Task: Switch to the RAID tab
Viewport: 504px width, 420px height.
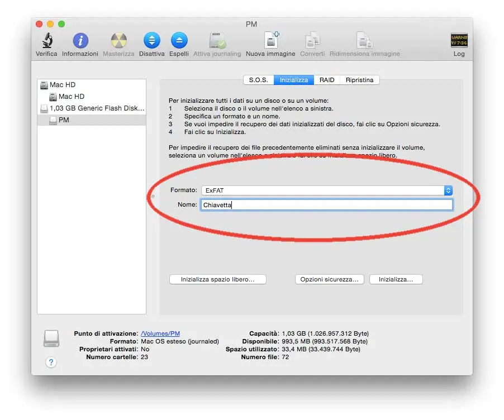Action: [x=327, y=80]
